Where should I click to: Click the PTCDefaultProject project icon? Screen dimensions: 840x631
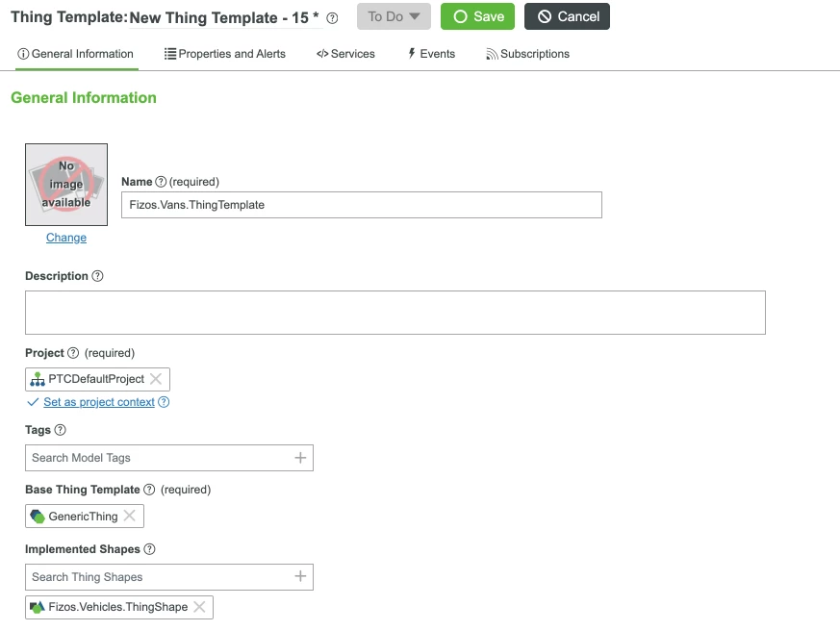click(38, 379)
